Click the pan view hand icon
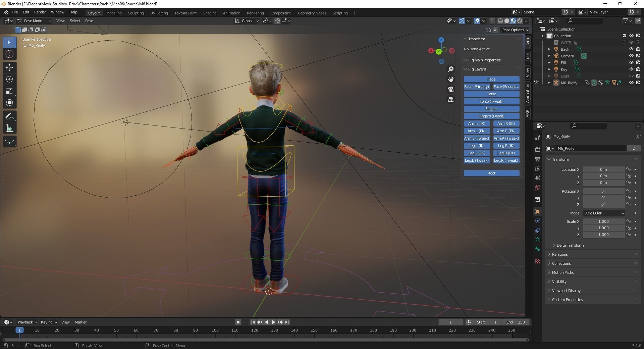The image size is (644, 349). (x=451, y=79)
